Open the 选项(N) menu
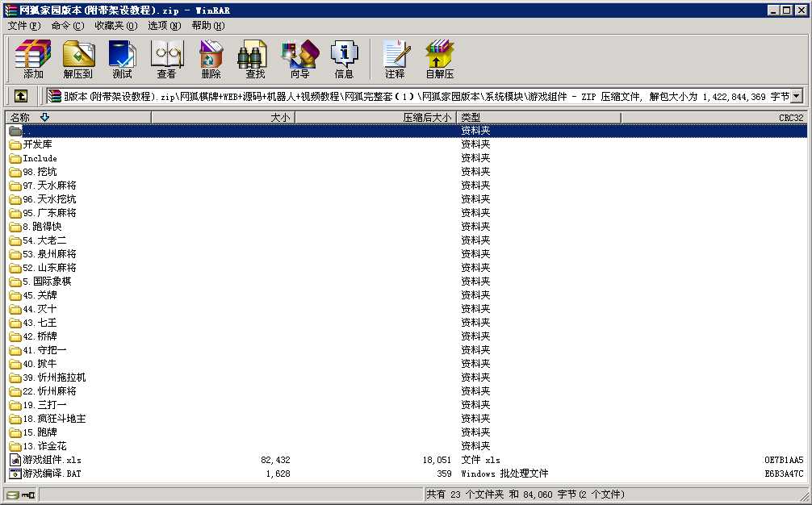The height and width of the screenshot is (505, 812). (x=165, y=25)
